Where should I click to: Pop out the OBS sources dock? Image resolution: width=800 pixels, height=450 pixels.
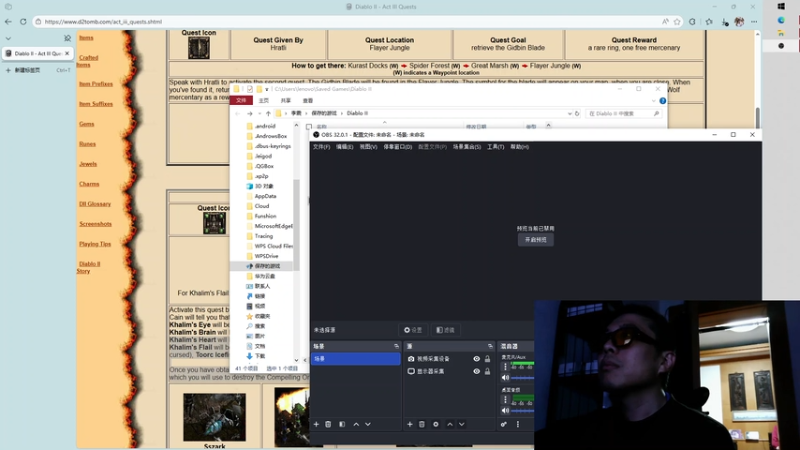(x=490, y=346)
